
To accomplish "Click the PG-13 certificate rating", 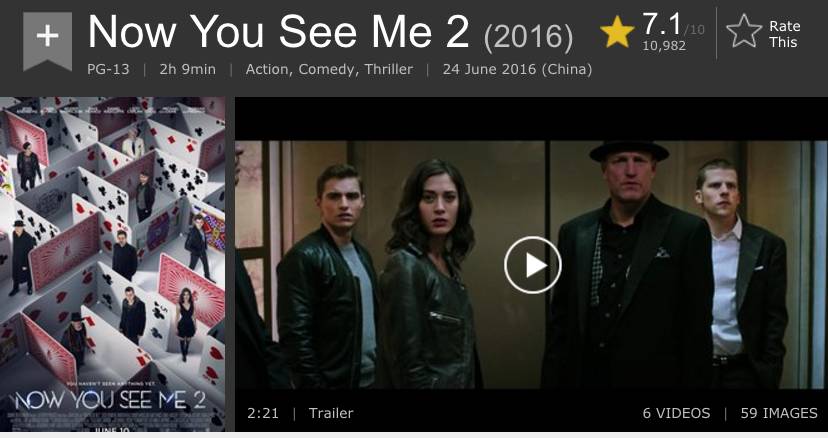I will [x=108, y=69].
